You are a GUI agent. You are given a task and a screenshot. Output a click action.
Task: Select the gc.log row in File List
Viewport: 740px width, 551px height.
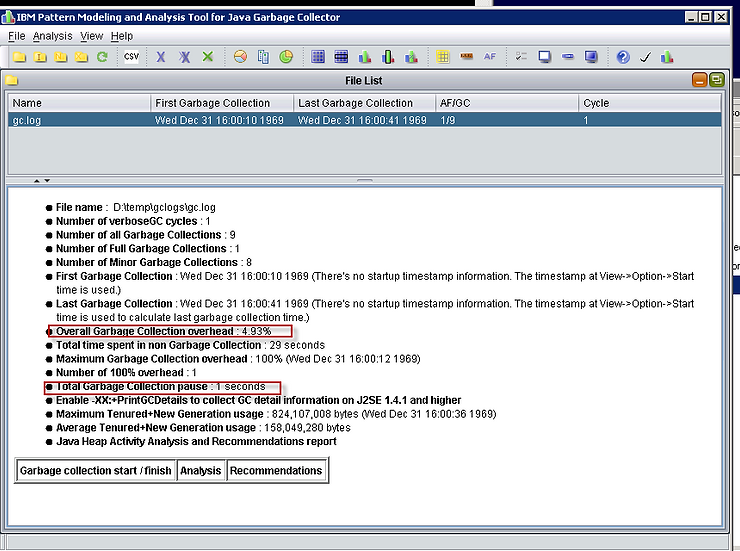tap(364, 120)
